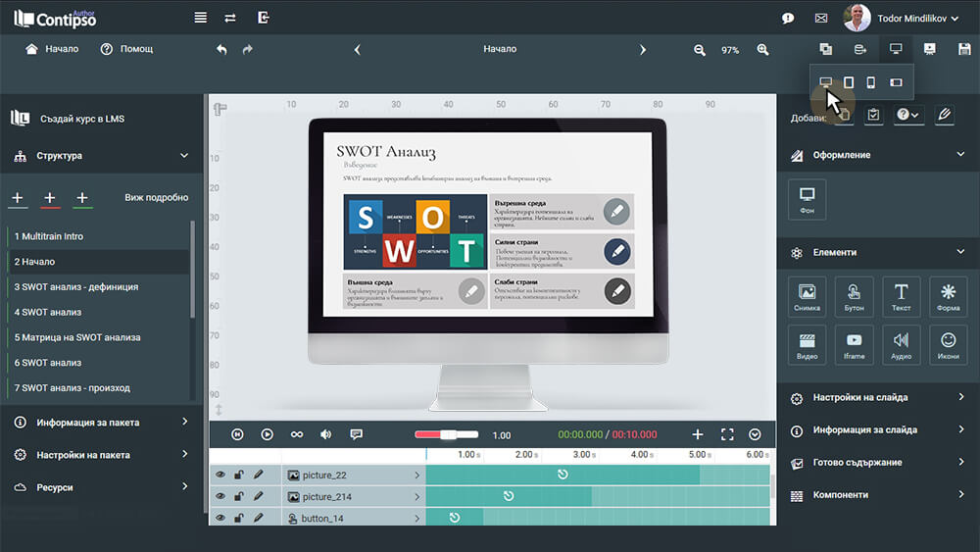Open Готово съдържание
Image resolution: width=980 pixels, height=552 pixels.
(x=878, y=463)
